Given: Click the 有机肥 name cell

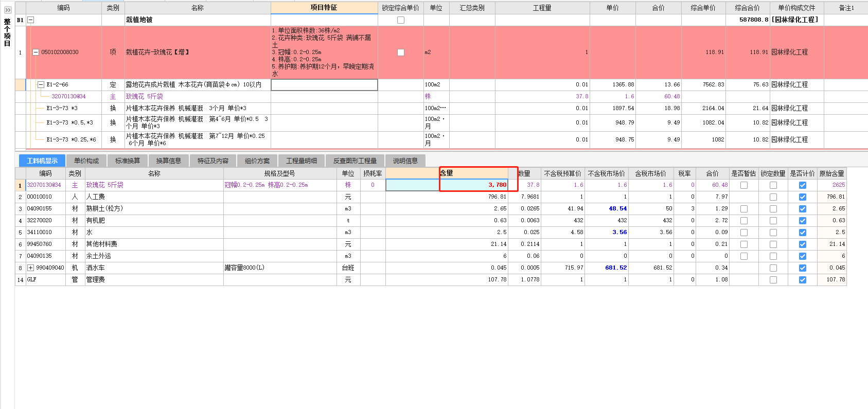Looking at the screenshot, I should coord(154,221).
